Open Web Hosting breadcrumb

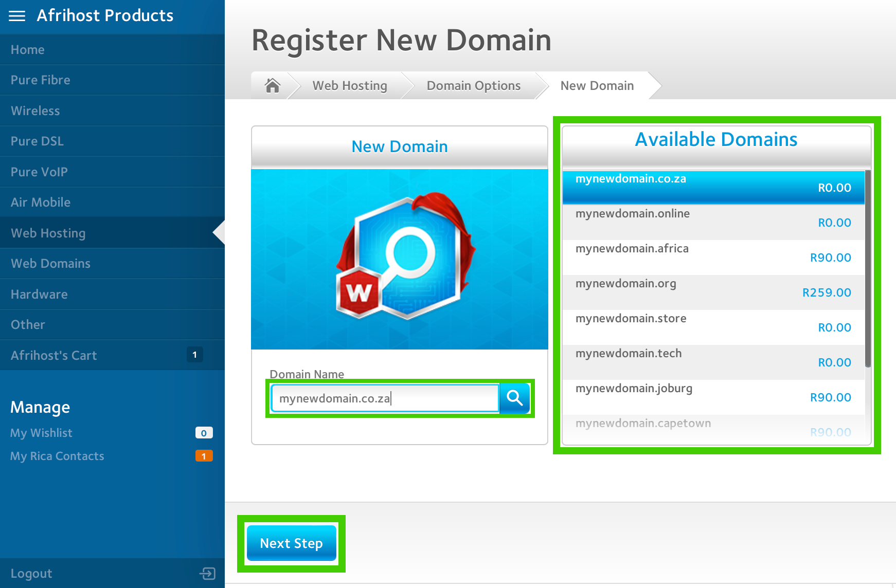tap(350, 86)
